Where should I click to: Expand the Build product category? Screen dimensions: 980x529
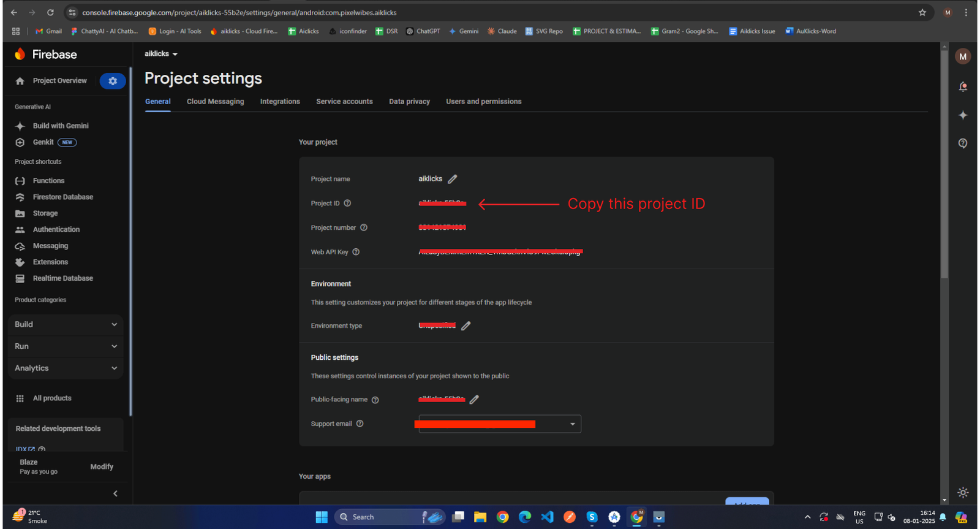66,324
